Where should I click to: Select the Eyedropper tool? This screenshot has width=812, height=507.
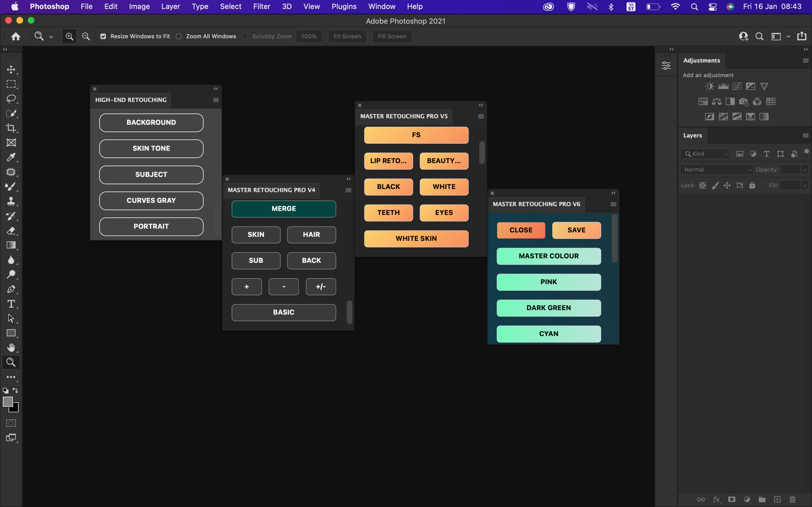click(x=11, y=157)
